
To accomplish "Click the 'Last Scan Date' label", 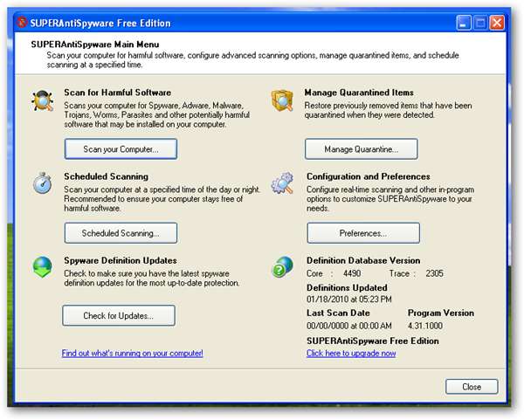I will click(338, 313).
